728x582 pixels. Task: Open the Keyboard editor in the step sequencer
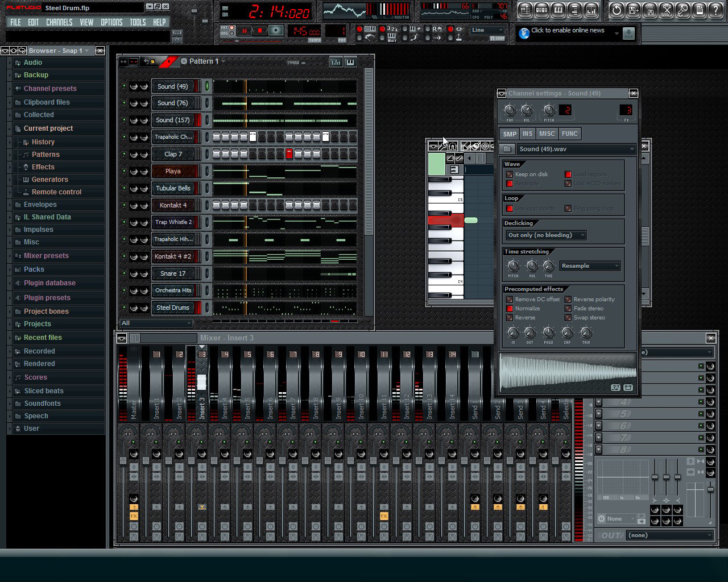coord(350,61)
